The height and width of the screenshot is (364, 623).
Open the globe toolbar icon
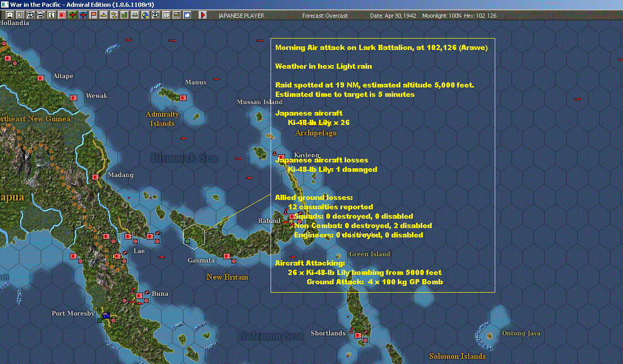tap(145, 15)
